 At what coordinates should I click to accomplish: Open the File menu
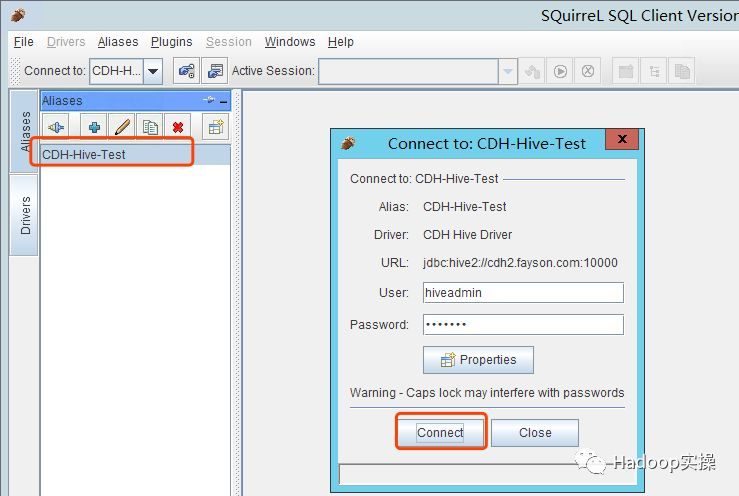pyautogui.click(x=23, y=42)
